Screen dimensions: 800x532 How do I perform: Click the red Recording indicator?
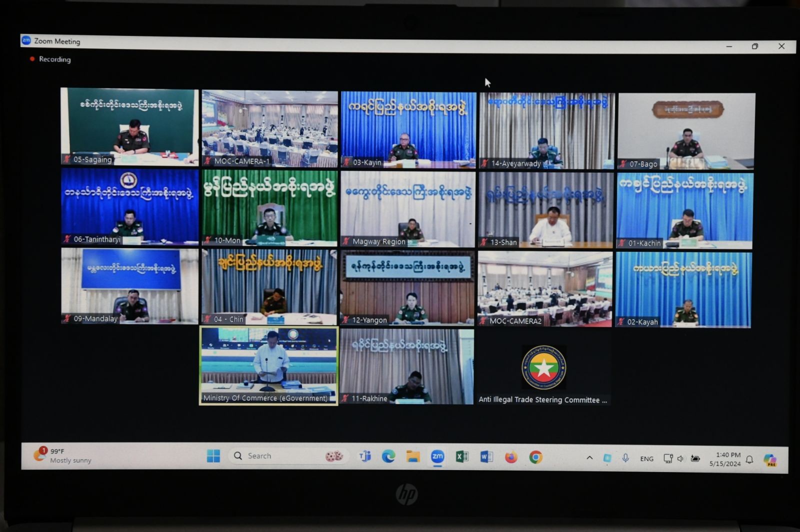pyautogui.click(x=50, y=59)
